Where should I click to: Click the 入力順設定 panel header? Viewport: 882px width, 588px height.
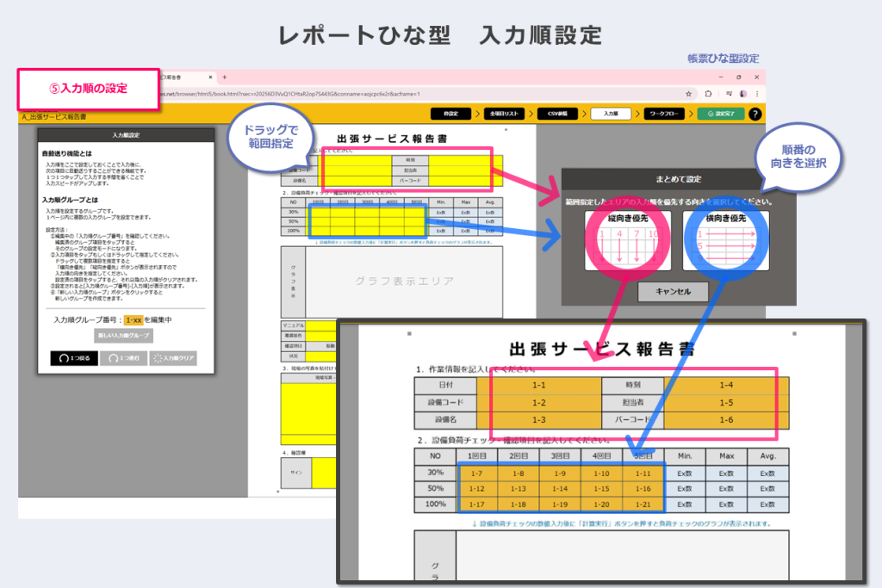(x=126, y=135)
